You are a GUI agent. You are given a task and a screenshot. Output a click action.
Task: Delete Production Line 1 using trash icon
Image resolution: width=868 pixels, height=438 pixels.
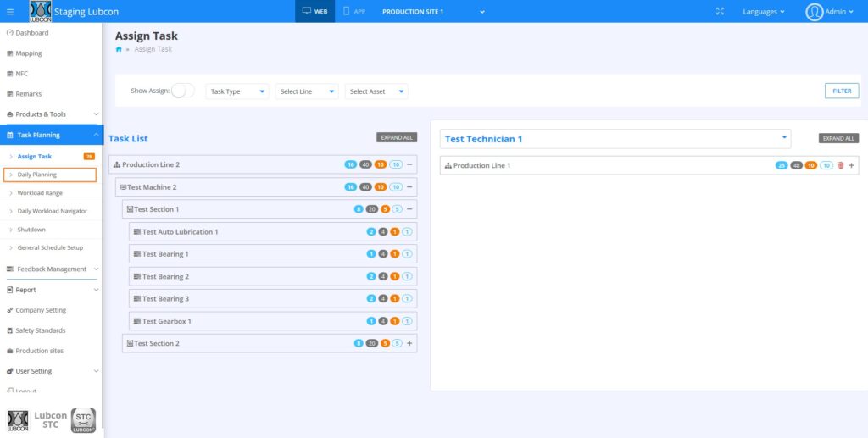[x=841, y=165]
